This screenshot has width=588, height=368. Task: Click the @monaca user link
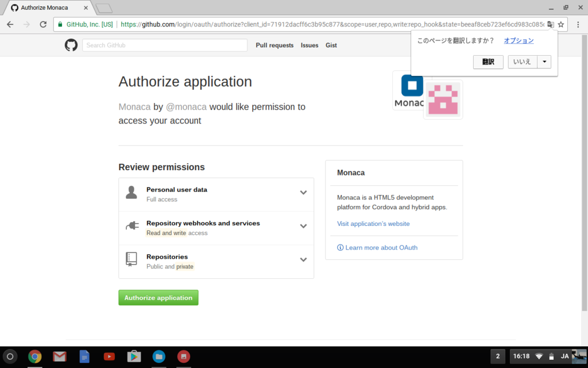click(186, 106)
